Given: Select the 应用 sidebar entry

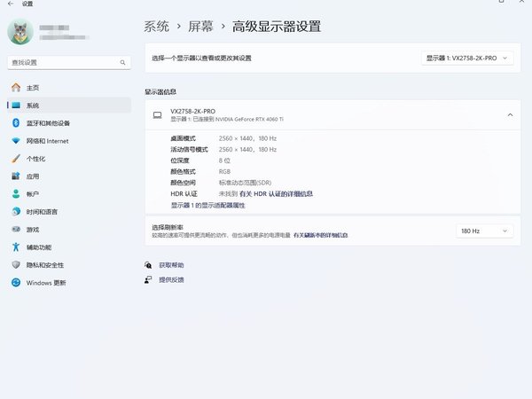Looking at the screenshot, I should click(x=69, y=176).
